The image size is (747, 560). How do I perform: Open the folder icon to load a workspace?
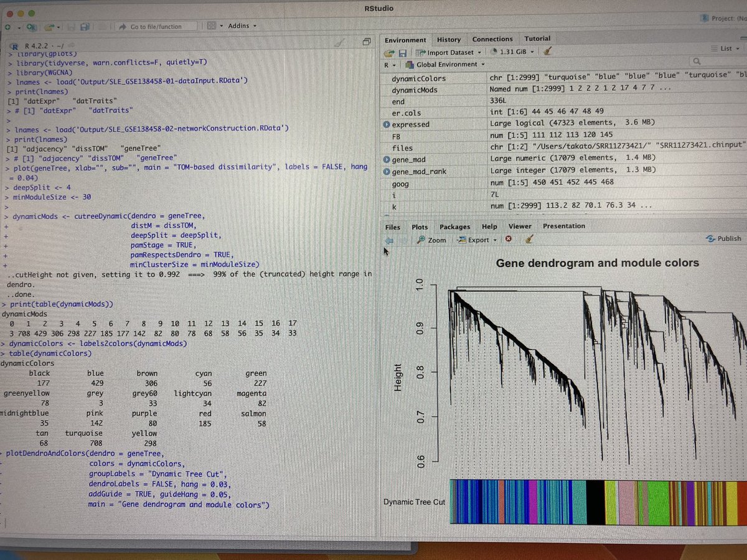coord(389,52)
